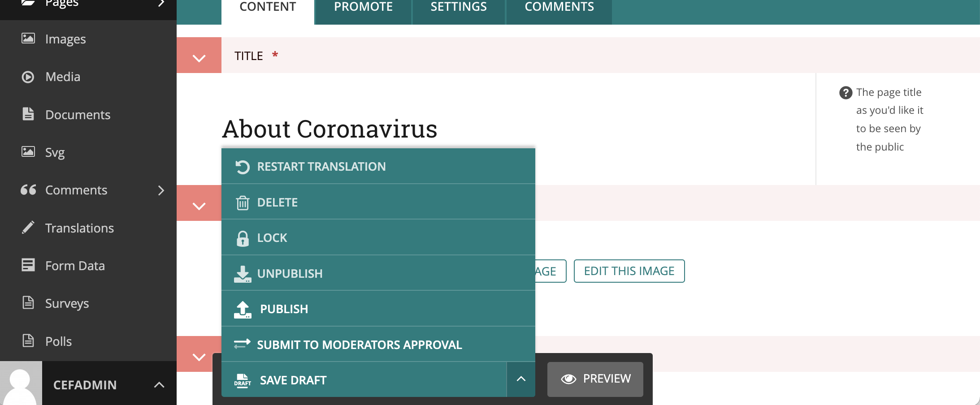Click the Polls sheet icon
This screenshot has height=405, width=980.
[x=28, y=341]
